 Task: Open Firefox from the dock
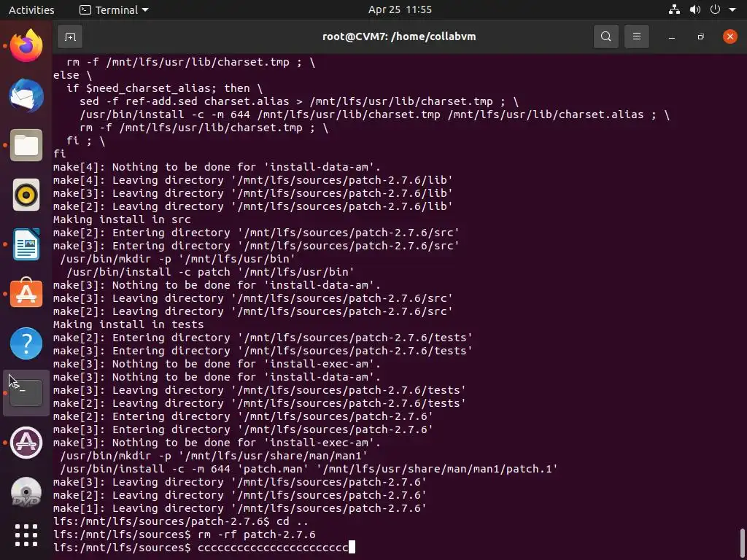point(26,46)
